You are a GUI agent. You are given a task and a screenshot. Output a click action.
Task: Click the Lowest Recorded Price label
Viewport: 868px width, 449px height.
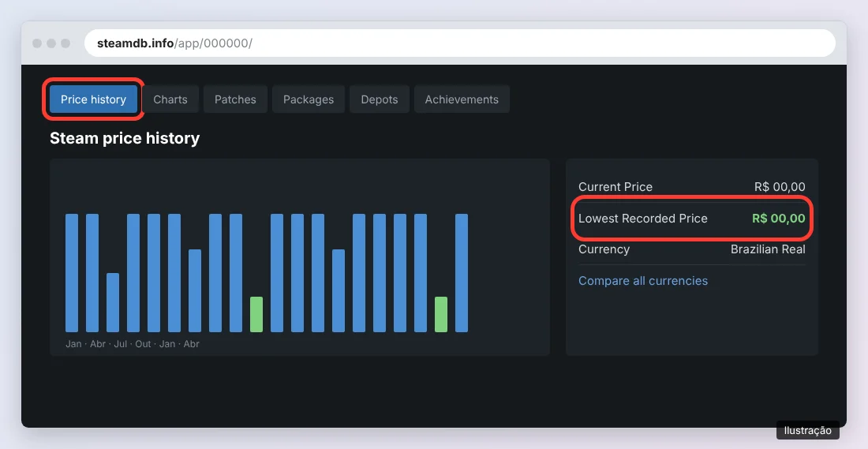(x=642, y=218)
